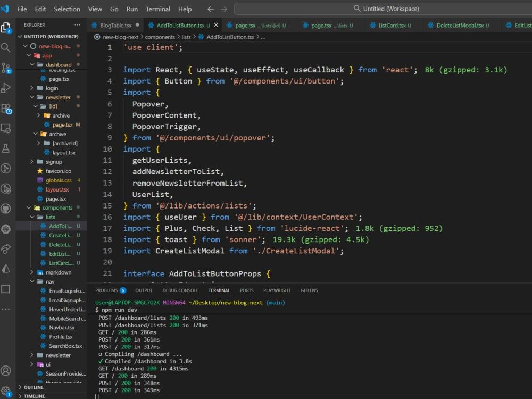Viewport: 532px width, 399px height.
Task: Open the share arrow icon in activity bar
Action: pyautogui.click(x=6, y=248)
